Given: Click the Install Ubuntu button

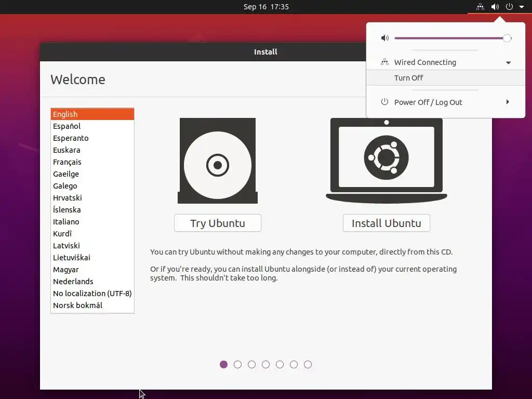Looking at the screenshot, I should [387, 223].
